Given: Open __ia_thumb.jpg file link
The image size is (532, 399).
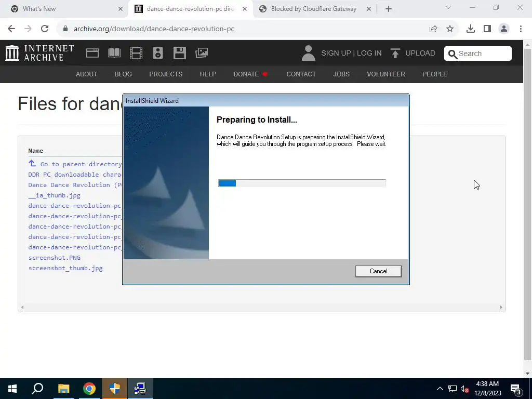Looking at the screenshot, I should click(55, 195).
